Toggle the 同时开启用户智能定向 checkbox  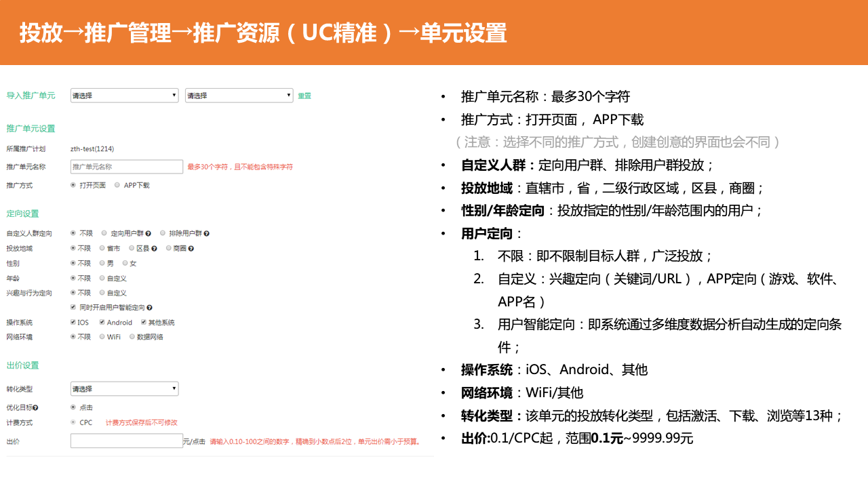[73, 308]
